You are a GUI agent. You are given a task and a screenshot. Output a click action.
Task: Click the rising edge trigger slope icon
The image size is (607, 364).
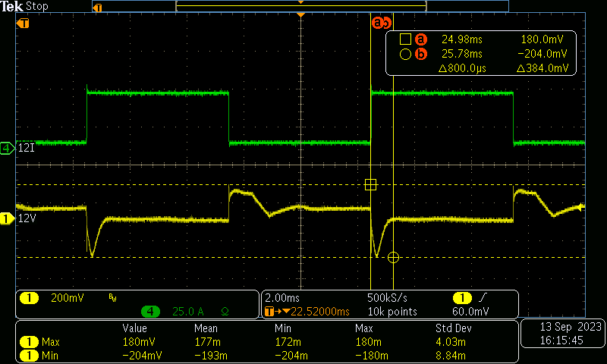483,298
